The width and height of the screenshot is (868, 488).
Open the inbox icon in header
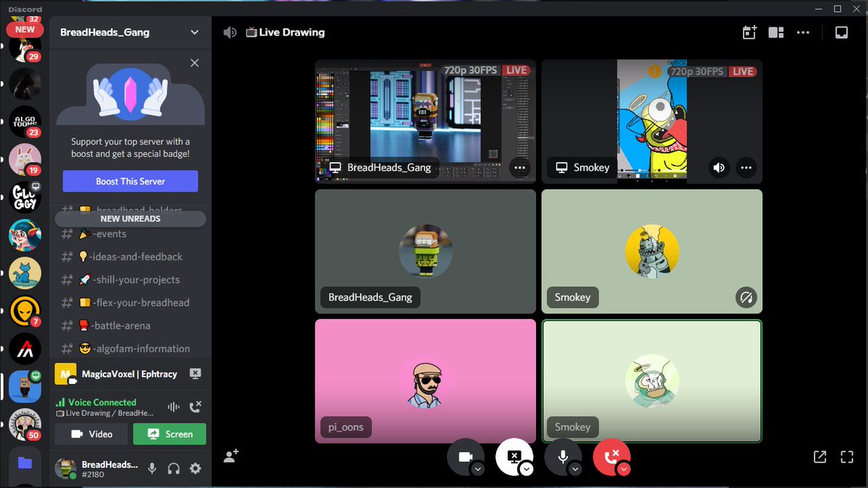click(x=841, y=32)
